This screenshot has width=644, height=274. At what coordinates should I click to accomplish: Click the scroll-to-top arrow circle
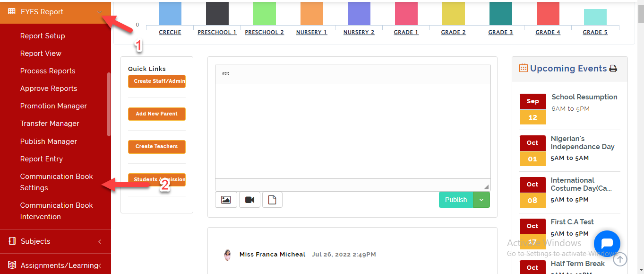pos(620,259)
